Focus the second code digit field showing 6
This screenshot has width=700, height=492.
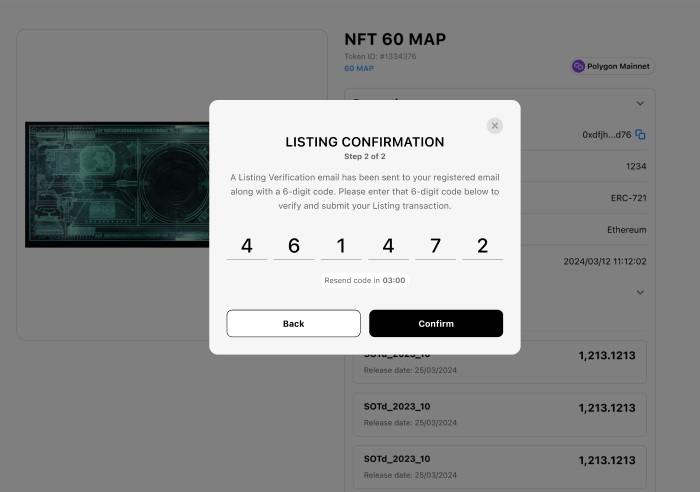click(294, 246)
